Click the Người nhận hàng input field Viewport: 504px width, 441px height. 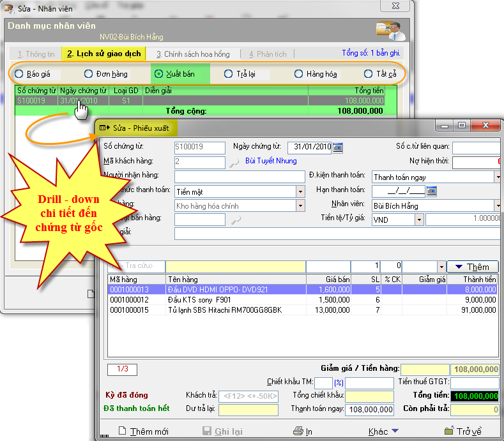click(240, 176)
